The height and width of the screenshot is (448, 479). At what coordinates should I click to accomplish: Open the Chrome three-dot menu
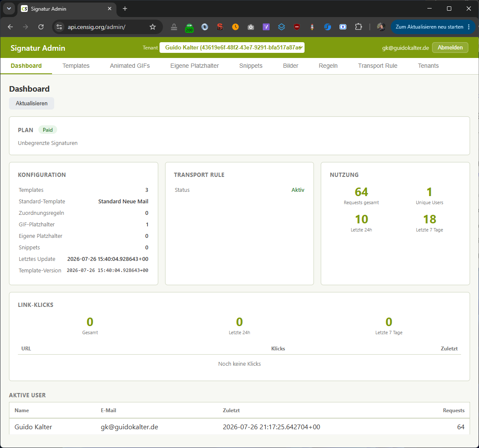coord(469,27)
